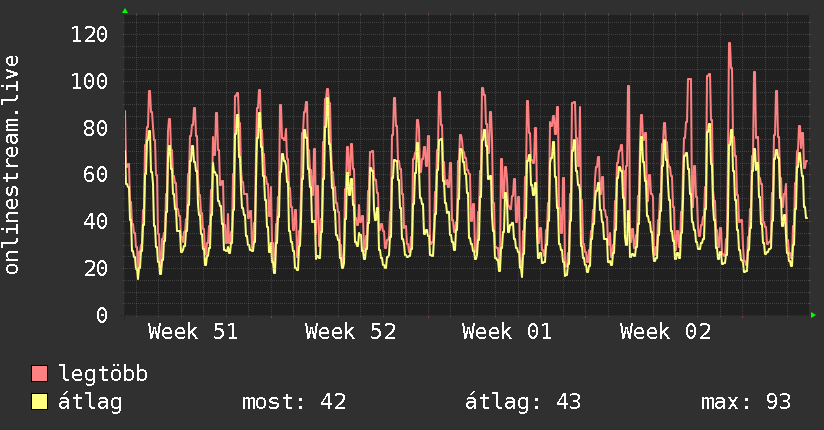Click the 120 y-axis tick label
Viewport: 824px width, 430px height.
tap(90, 35)
